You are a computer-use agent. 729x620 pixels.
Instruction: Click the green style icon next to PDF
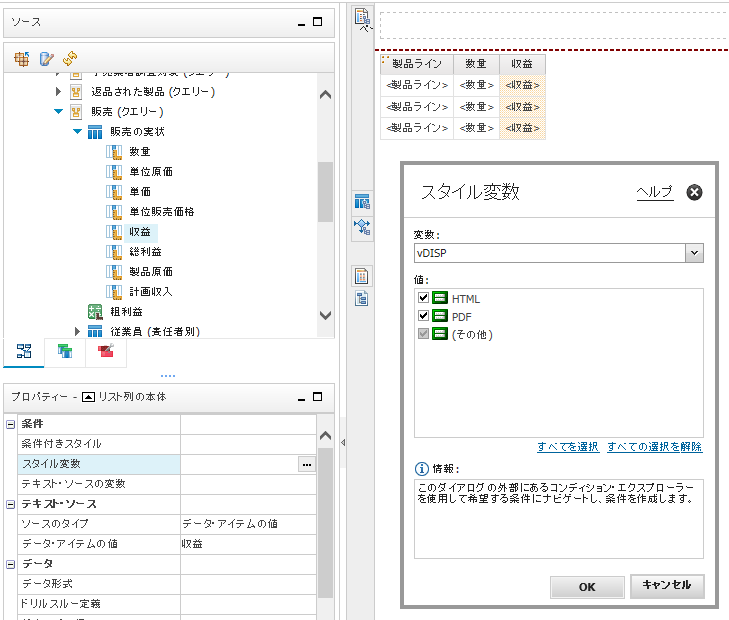click(440, 316)
